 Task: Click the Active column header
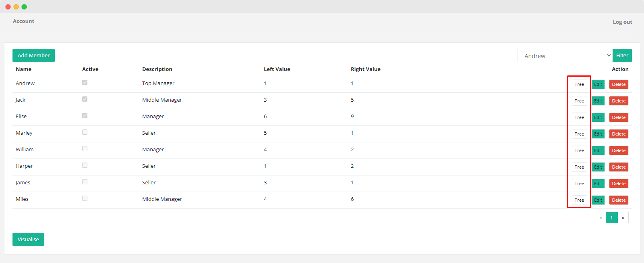(x=90, y=69)
